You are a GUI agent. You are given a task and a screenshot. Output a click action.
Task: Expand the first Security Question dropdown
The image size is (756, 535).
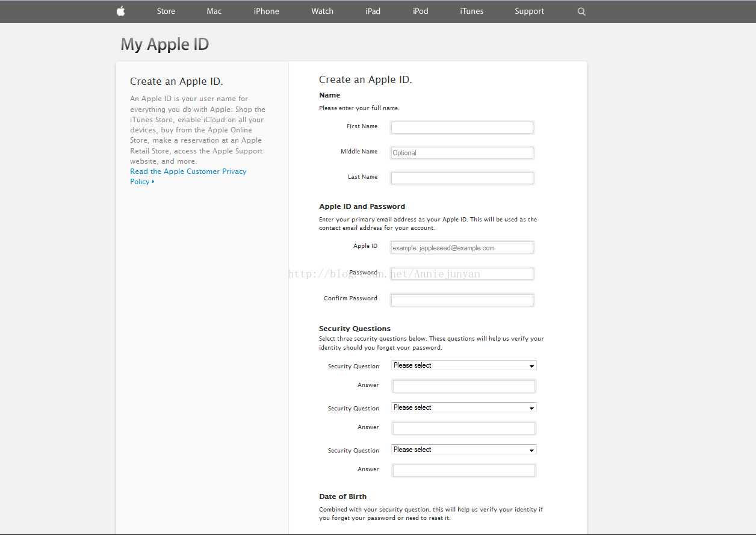pyautogui.click(x=464, y=365)
